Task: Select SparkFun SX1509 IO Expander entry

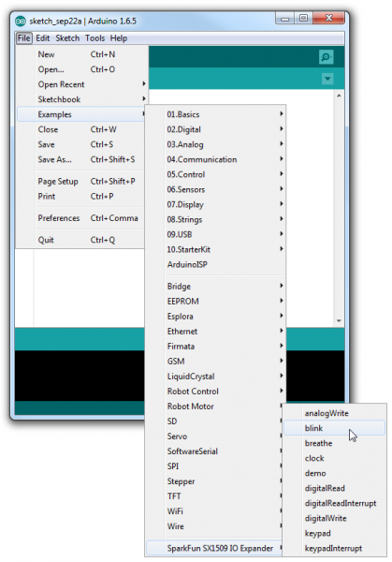Action: coord(214,548)
